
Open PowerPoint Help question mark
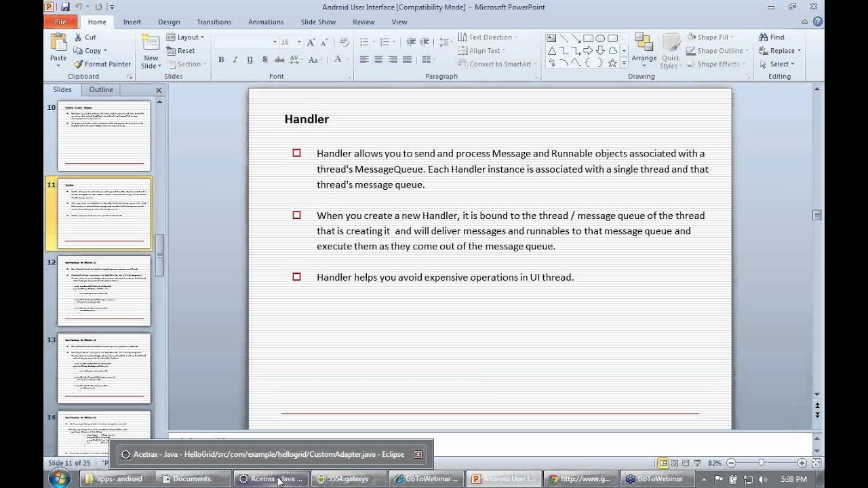pos(818,22)
